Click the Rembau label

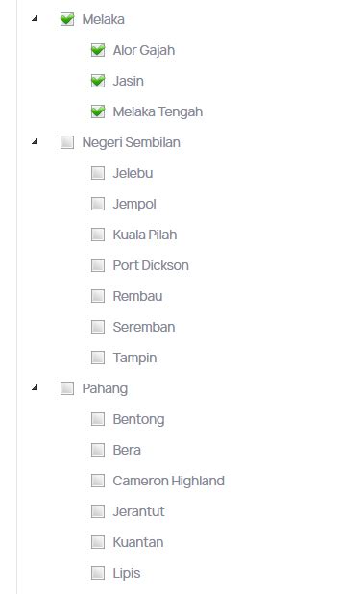click(x=137, y=296)
